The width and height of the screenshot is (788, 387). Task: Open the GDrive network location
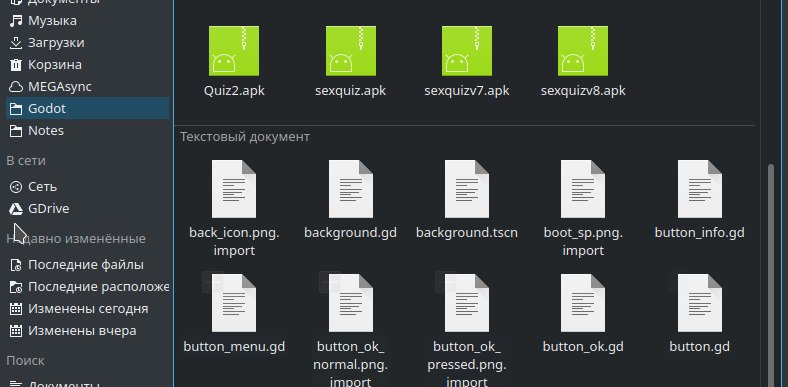(87, 209)
